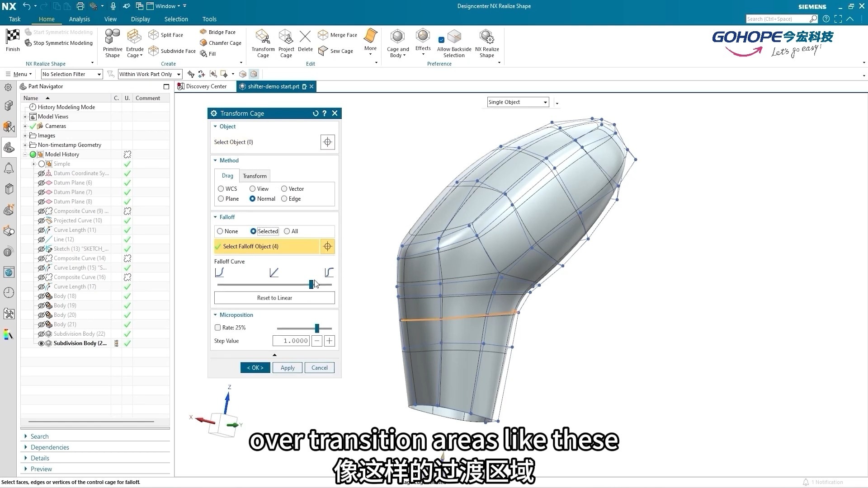Enable the Rate 25% checkbox

[x=218, y=328]
